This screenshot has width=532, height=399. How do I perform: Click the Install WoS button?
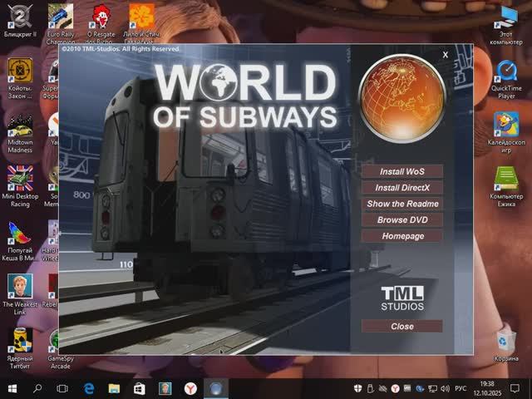[x=402, y=172]
